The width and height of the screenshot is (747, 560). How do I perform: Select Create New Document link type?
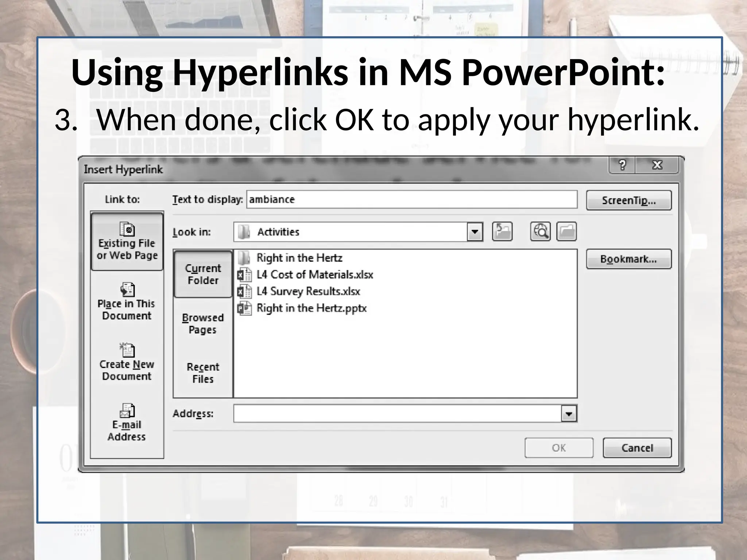(x=127, y=362)
